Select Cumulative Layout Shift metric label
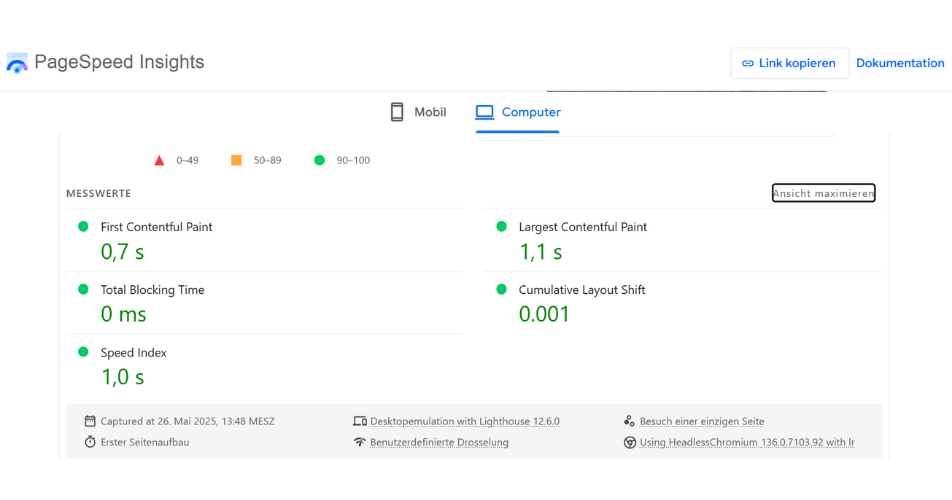 tap(582, 290)
